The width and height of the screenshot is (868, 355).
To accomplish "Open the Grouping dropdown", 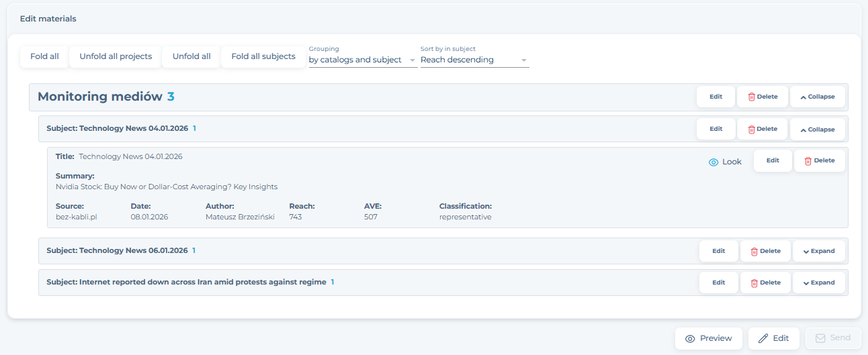I will pyautogui.click(x=362, y=60).
